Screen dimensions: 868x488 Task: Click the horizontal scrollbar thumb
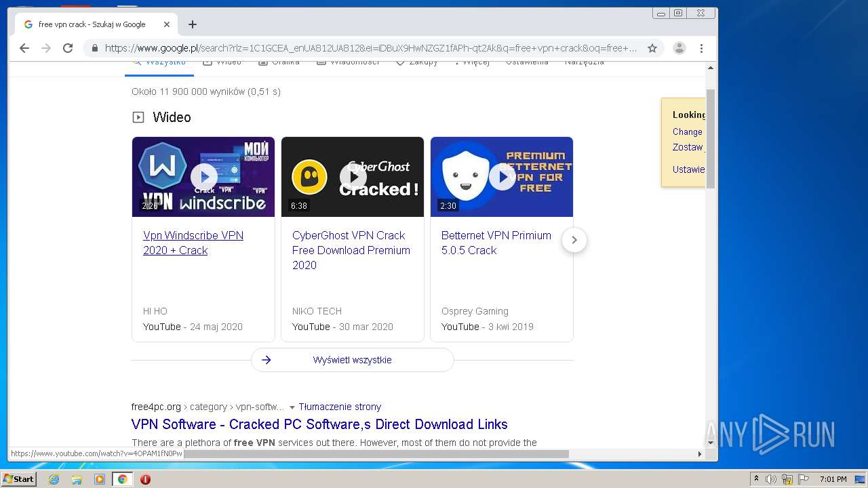[376, 453]
